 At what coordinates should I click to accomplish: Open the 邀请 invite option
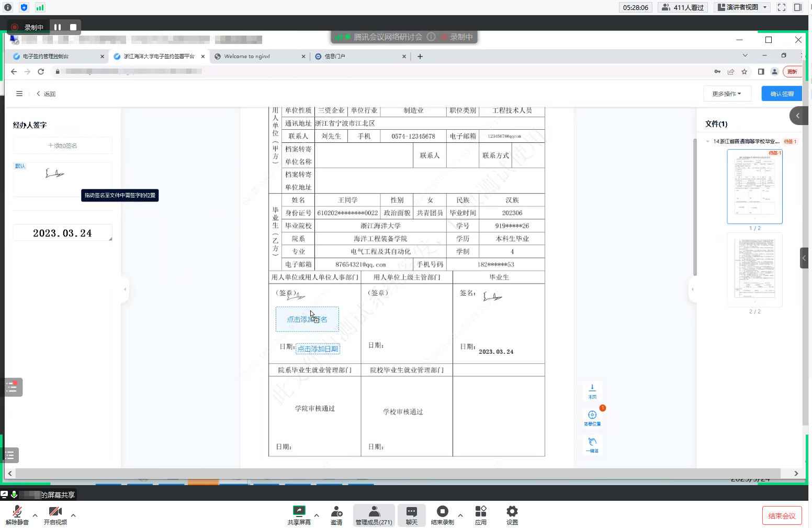[336, 515]
